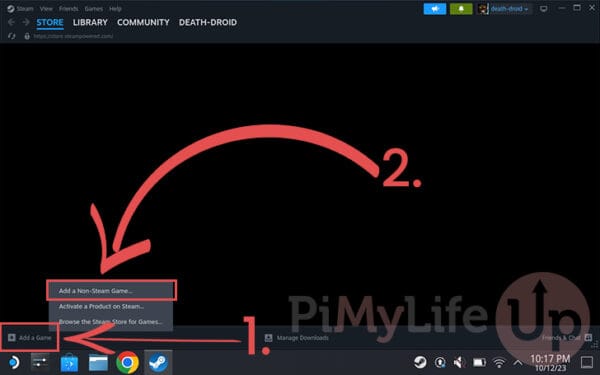The width and height of the screenshot is (600, 375).
Task: Open the Wi-Fi network tray icon
Action: (x=499, y=362)
